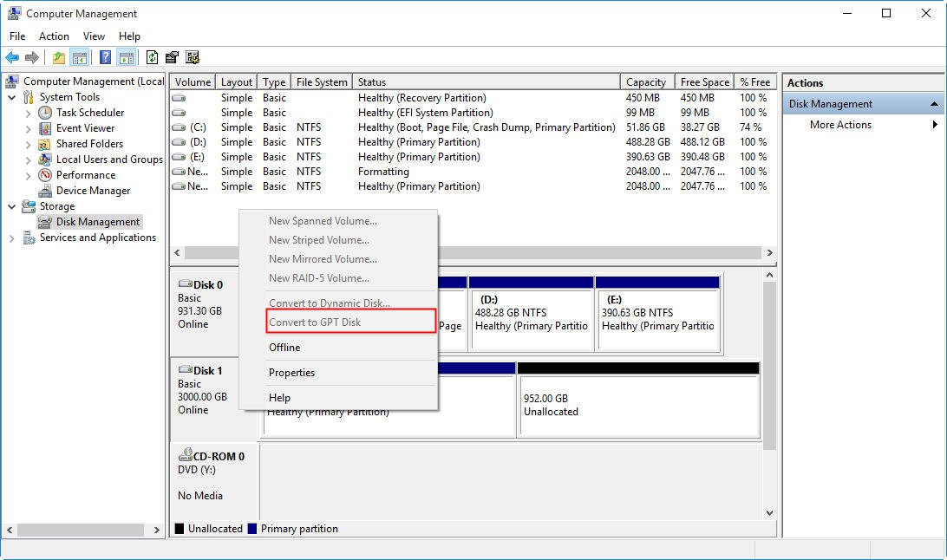Click the drive icon of the (D:) volume

coord(179,142)
